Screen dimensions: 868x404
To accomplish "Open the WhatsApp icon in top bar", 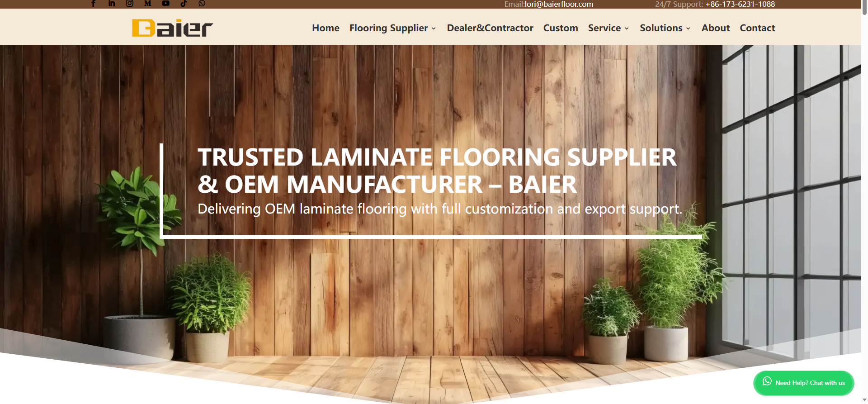I will pyautogui.click(x=202, y=3).
